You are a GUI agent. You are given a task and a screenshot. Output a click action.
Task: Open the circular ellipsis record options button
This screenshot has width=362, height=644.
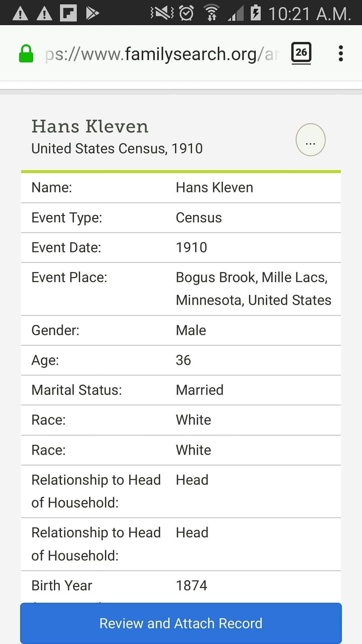click(310, 140)
